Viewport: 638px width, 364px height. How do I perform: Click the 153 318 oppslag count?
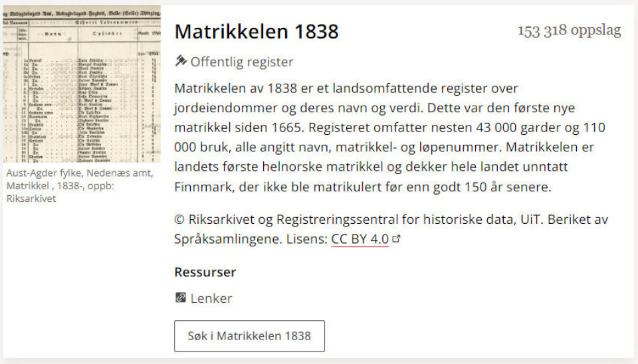pyautogui.click(x=569, y=31)
